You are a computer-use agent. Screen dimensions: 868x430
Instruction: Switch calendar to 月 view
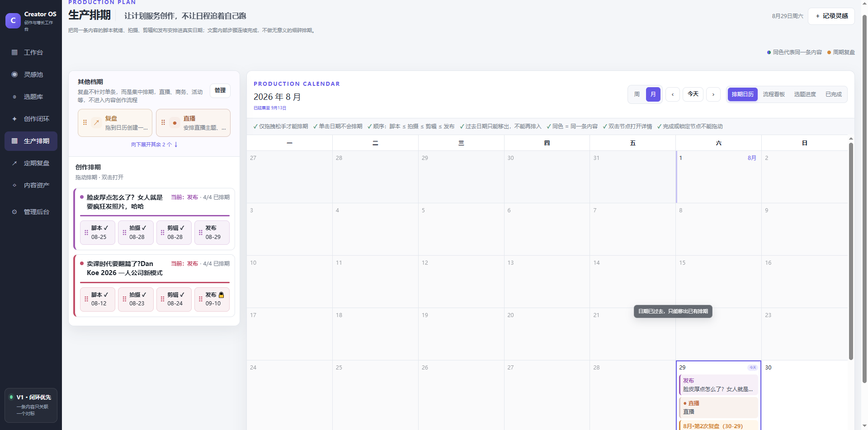click(653, 94)
